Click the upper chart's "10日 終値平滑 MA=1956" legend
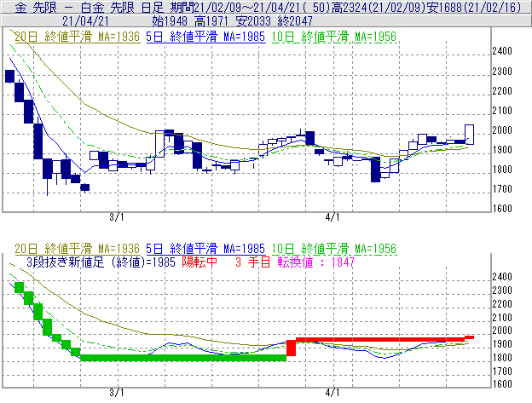Viewport: 532px width, 403px height. 334,37
